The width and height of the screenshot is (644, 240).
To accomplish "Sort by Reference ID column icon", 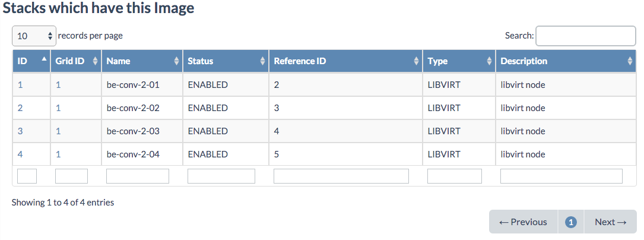I will click(416, 61).
